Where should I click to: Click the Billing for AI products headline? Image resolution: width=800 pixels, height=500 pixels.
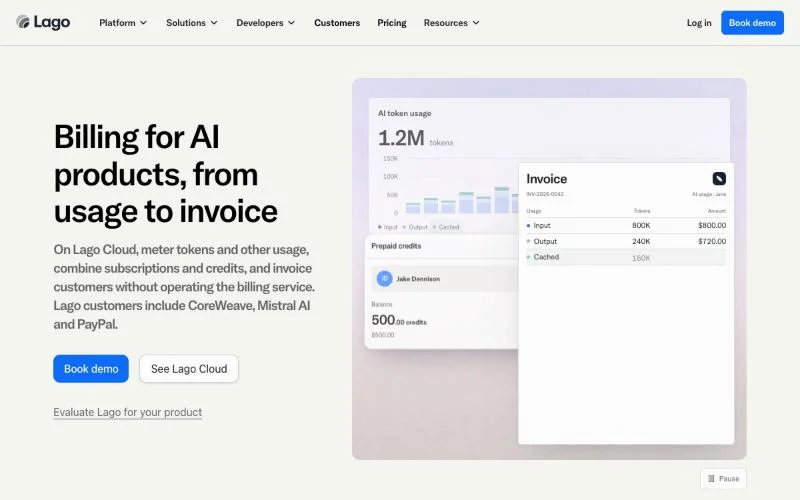(166, 174)
